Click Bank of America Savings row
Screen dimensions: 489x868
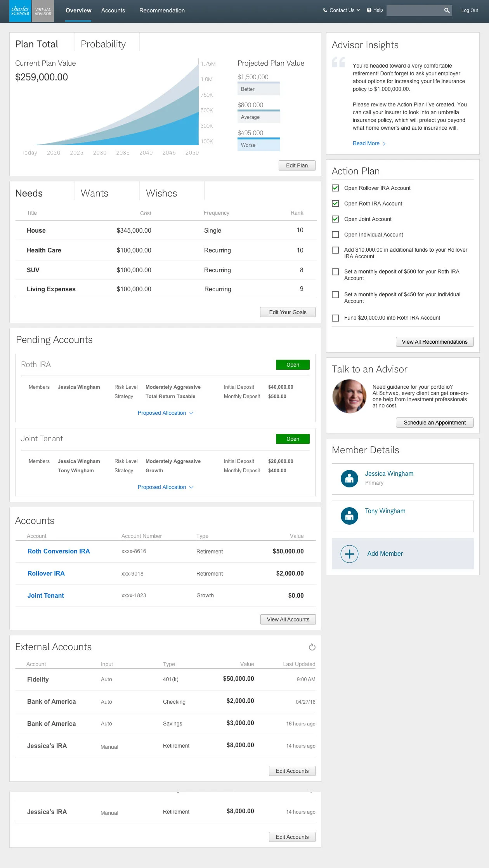(165, 724)
